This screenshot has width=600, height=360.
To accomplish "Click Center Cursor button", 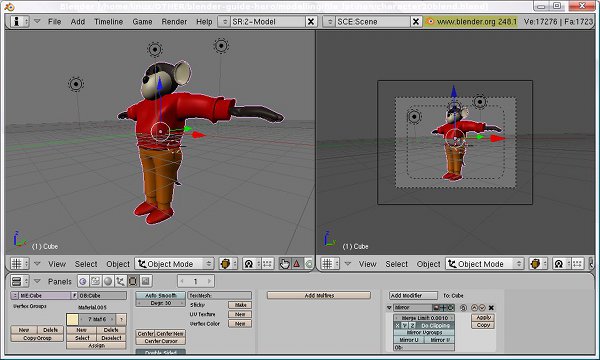I will [x=161, y=341].
